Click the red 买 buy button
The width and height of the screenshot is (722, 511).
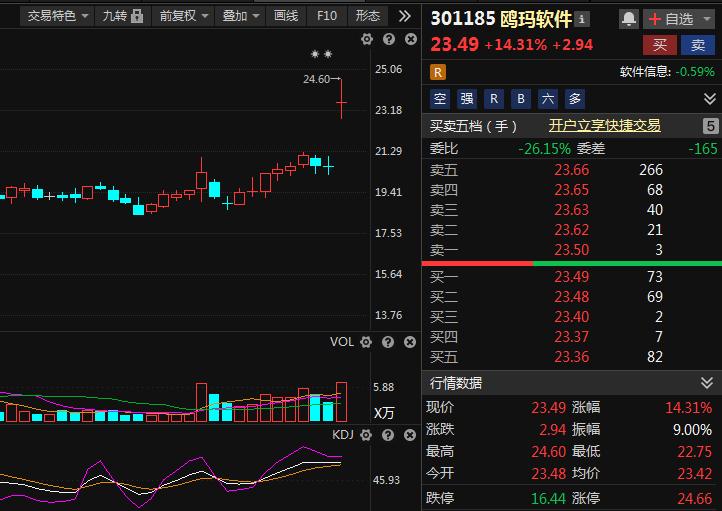point(660,45)
